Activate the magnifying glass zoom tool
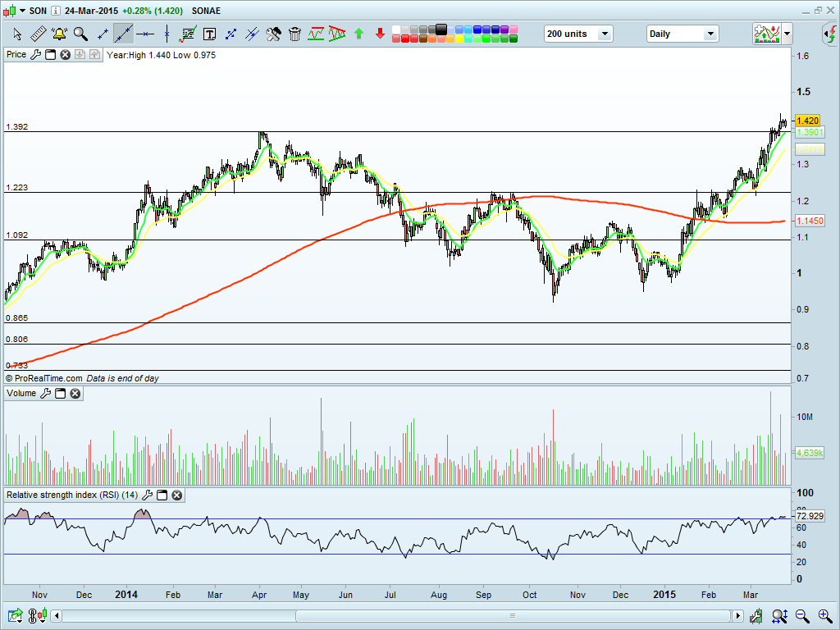 [x=80, y=34]
